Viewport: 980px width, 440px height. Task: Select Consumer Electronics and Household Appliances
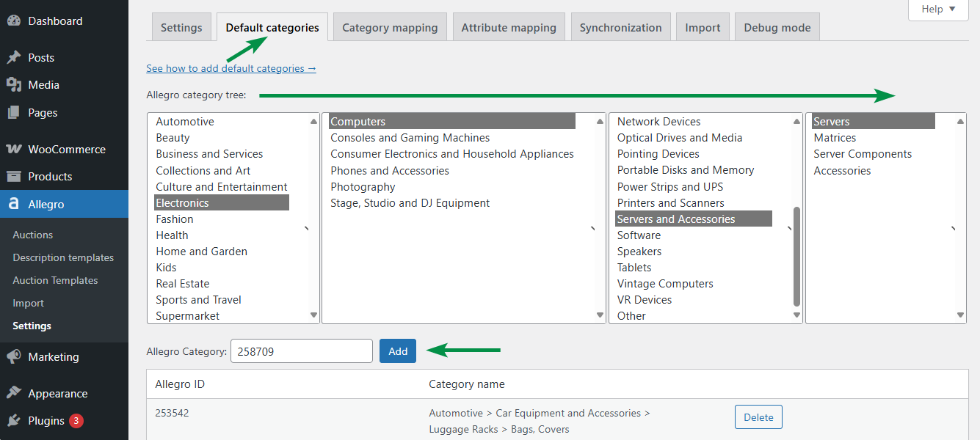pyautogui.click(x=452, y=154)
